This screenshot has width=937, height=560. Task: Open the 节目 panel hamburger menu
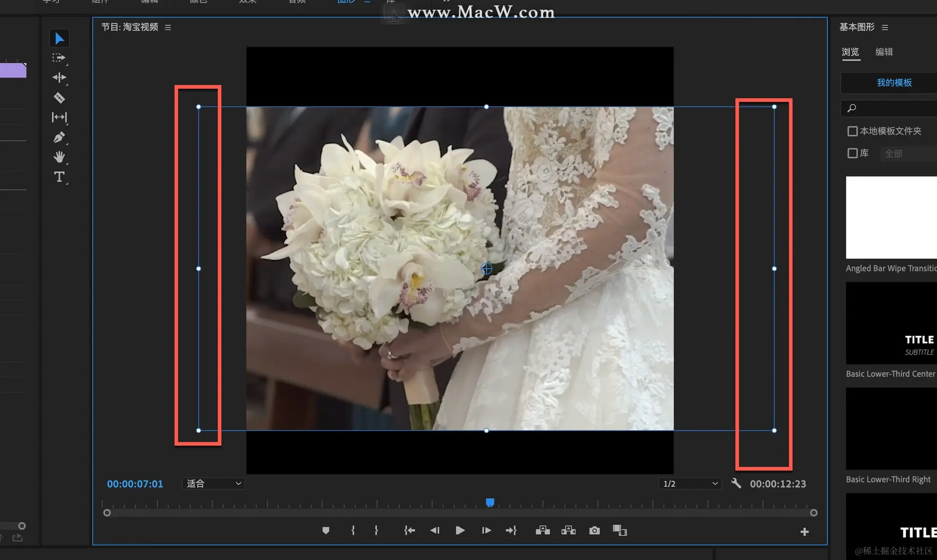click(168, 27)
